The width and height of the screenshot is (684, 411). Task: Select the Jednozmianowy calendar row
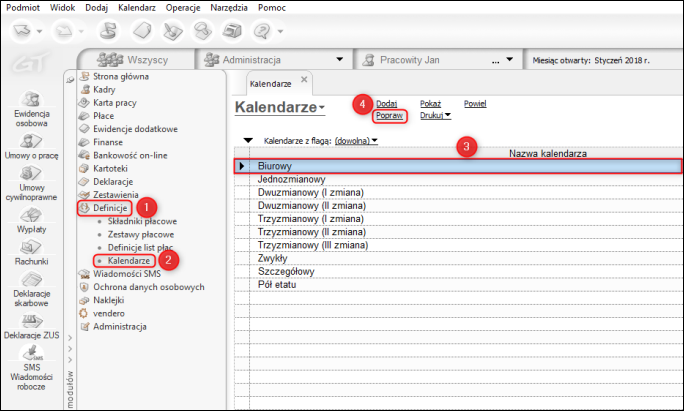(458, 179)
